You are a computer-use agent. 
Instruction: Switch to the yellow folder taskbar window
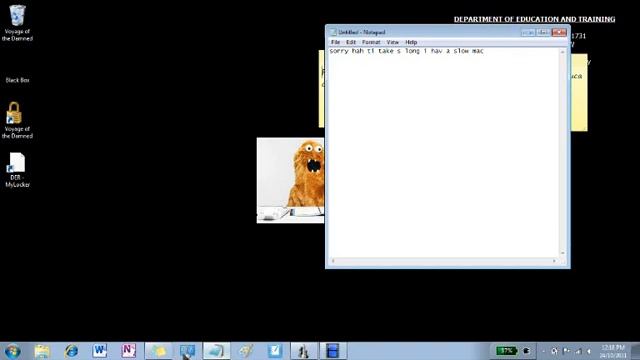(x=158, y=351)
